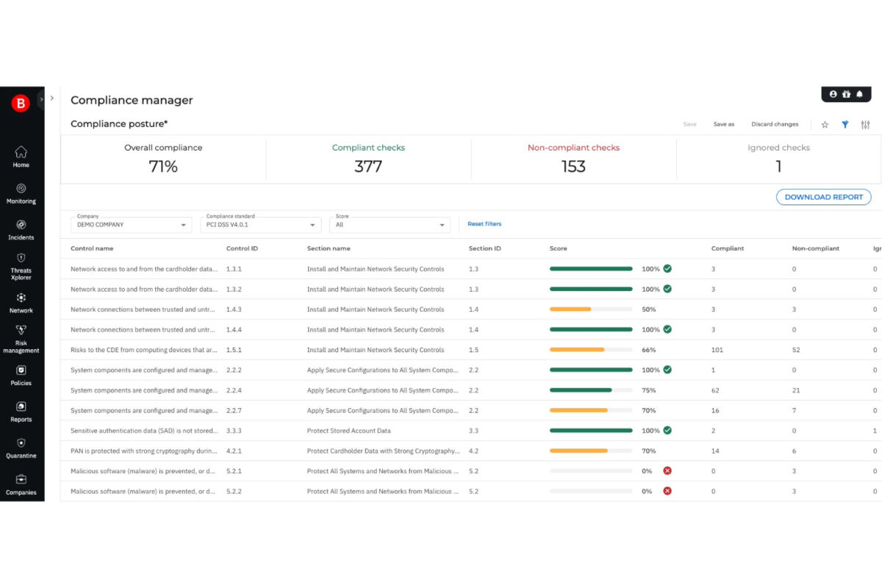882x588 pixels.
Task: Open the Compliance standard dropdown PCI DSS V4.0.1
Action: [261, 225]
